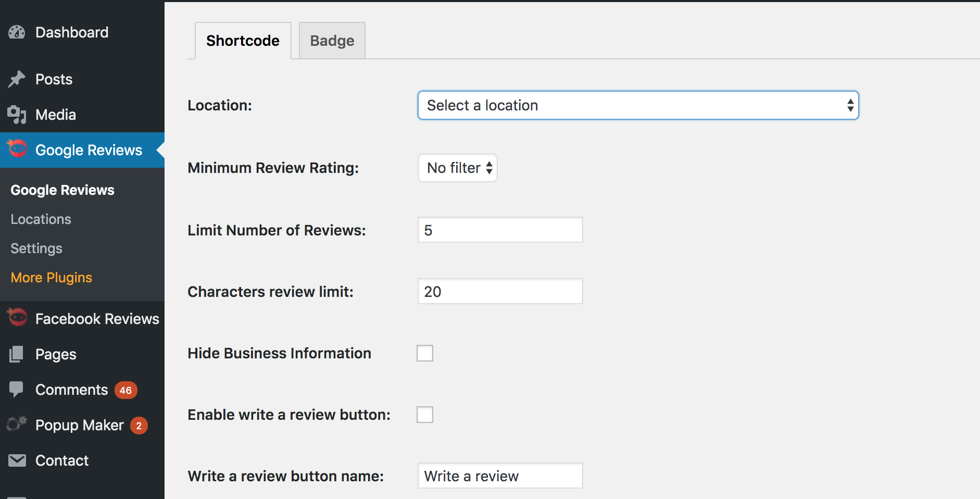The width and height of the screenshot is (980, 499).
Task: Click the Contact envelope icon
Action: [17, 460]
